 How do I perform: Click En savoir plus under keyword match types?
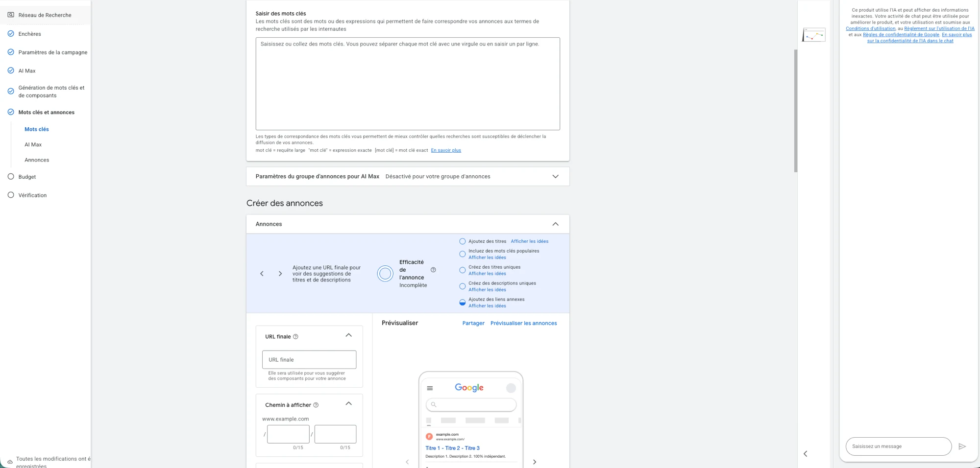tap(446, 150)
